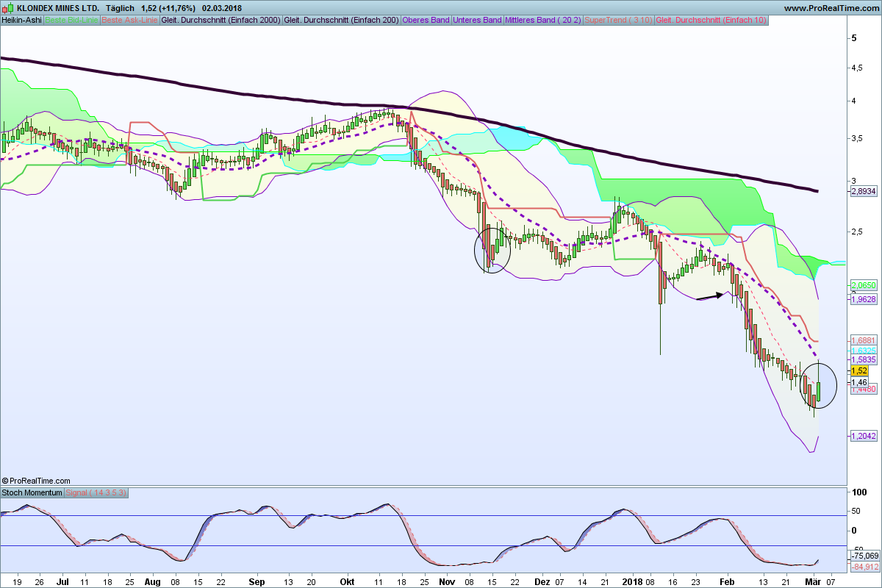Click the green 2,0650 price tag
This screenshot has width=882, height=588.
(x=863, y=284)
